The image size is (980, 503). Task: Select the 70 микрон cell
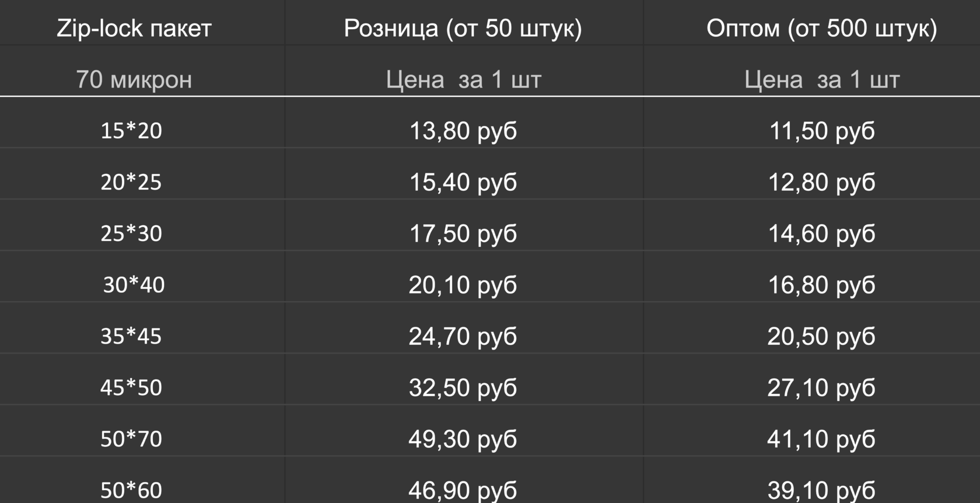pyautogui.click(x=134, y=79)
